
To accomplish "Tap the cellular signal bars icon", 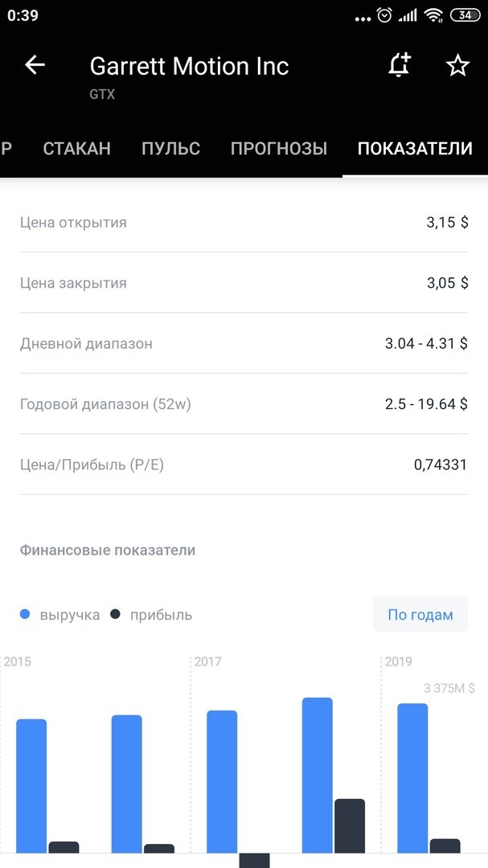I will (408, 15).
